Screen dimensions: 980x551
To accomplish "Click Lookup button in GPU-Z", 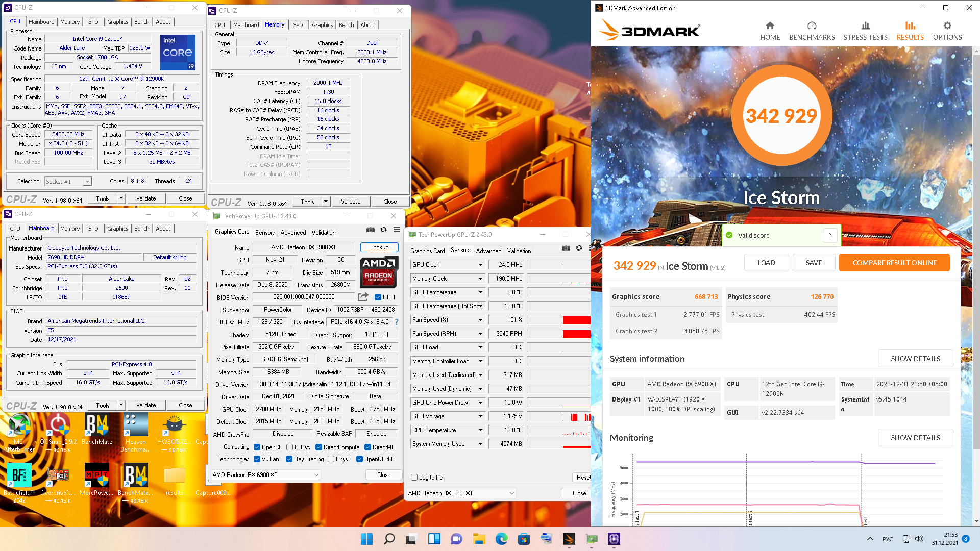I will 379,247.
